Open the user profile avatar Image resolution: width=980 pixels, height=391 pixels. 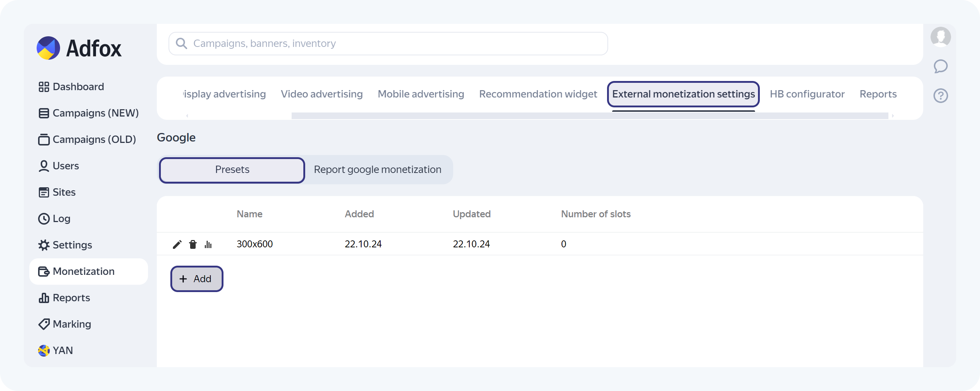[x=940, y=37]
